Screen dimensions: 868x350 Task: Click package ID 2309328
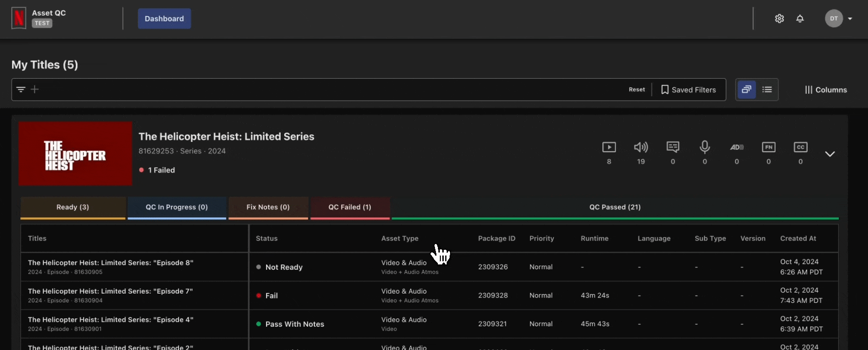coord(493,296)
